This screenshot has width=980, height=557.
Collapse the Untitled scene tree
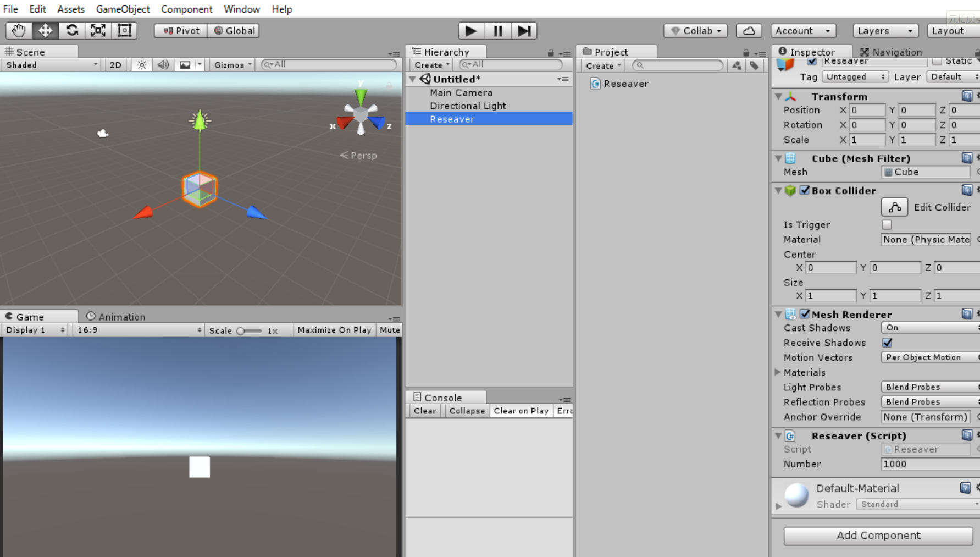(x=412, y=79)
